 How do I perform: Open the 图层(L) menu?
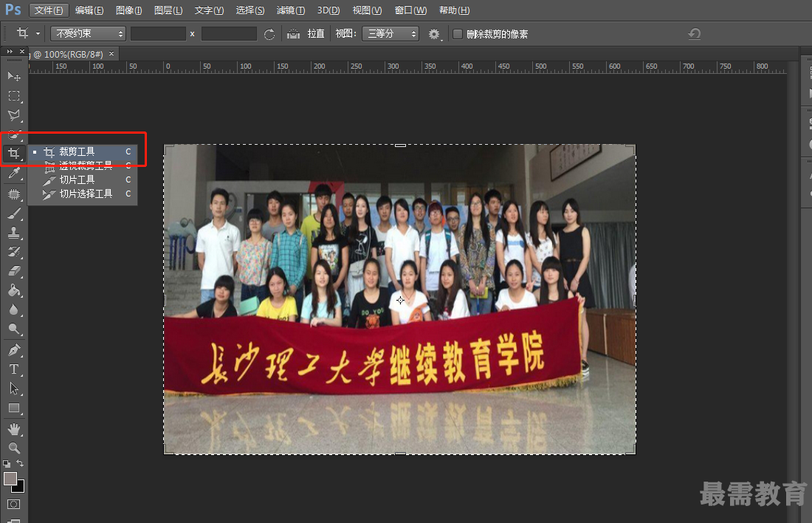pos(168,10)
